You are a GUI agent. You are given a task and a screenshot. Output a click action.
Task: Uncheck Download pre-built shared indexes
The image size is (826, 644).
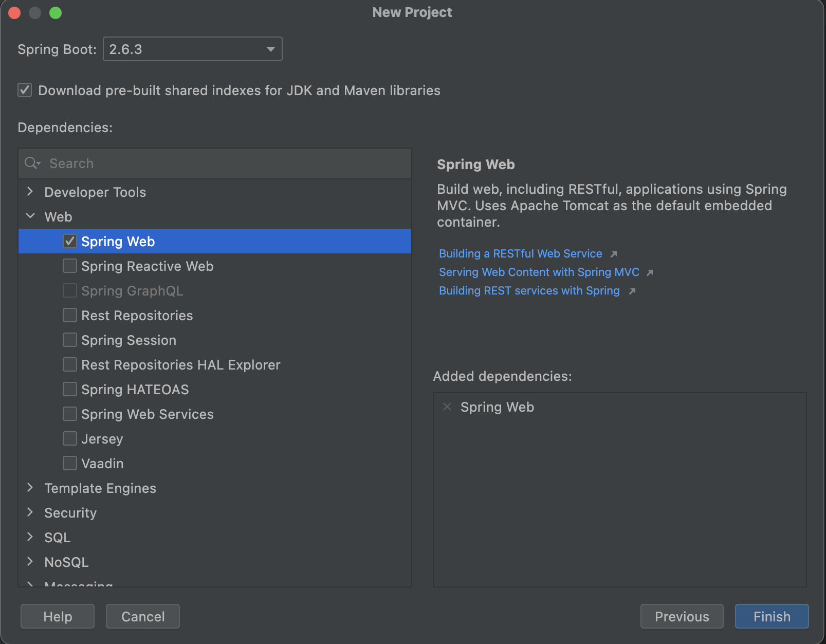point(24,90)
